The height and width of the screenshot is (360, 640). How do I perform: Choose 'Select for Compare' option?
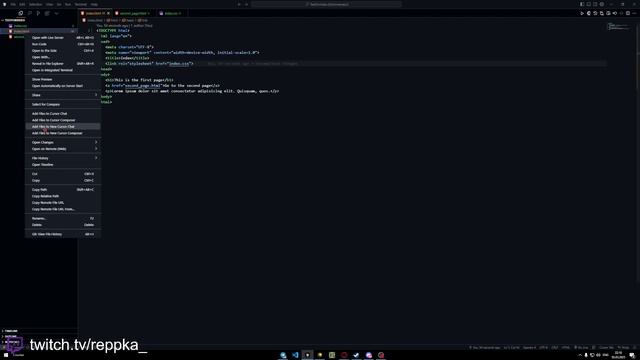pos(63,104)
